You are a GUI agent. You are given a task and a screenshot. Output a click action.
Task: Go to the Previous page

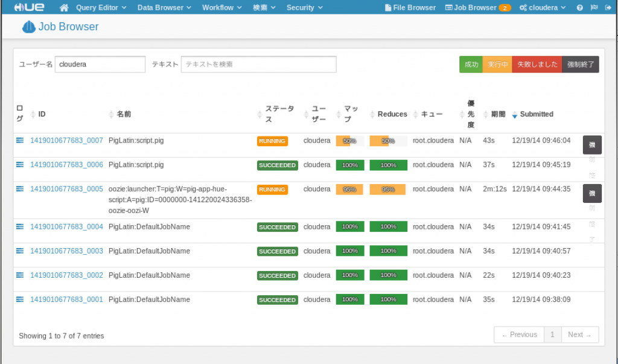tap(519, 334)
